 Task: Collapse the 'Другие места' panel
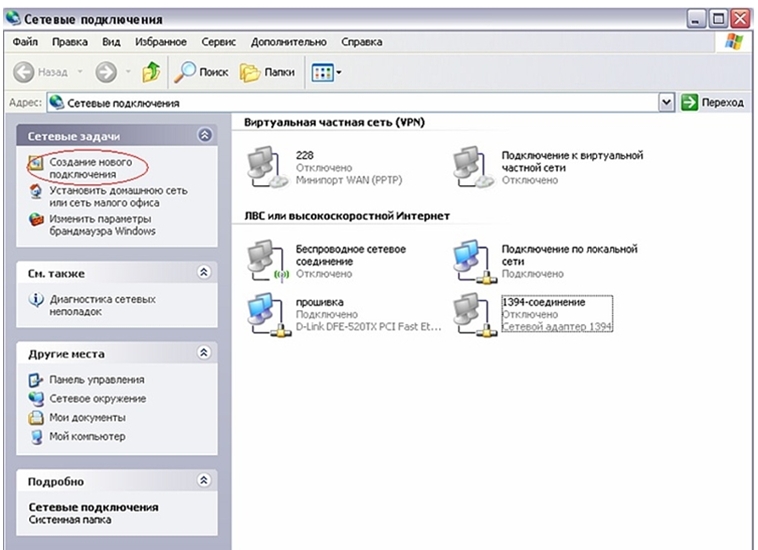[x=205, y=353]
